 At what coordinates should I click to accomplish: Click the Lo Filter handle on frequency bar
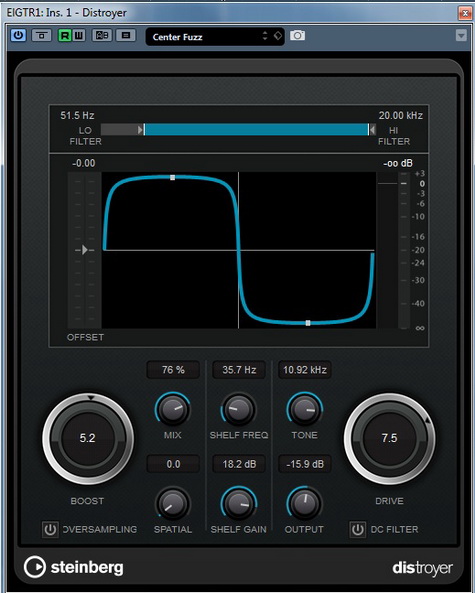coord(141,130)
